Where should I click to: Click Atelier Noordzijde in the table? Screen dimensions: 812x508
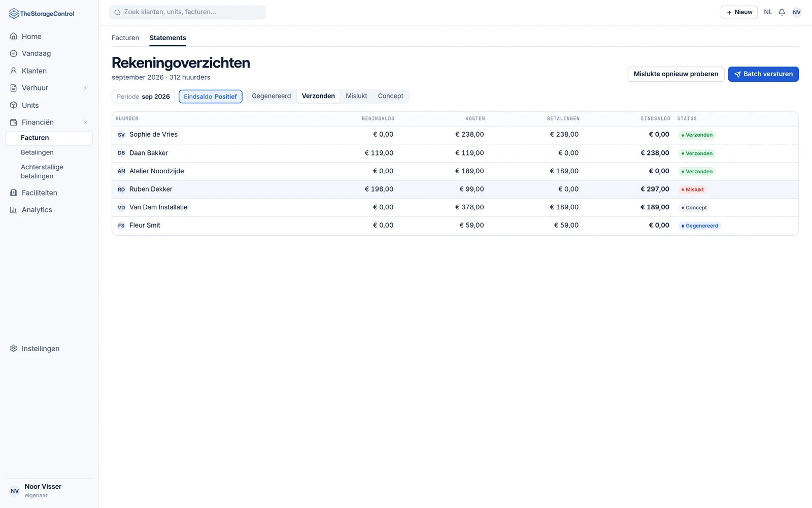pyautogui.click(x=157, y=171)
